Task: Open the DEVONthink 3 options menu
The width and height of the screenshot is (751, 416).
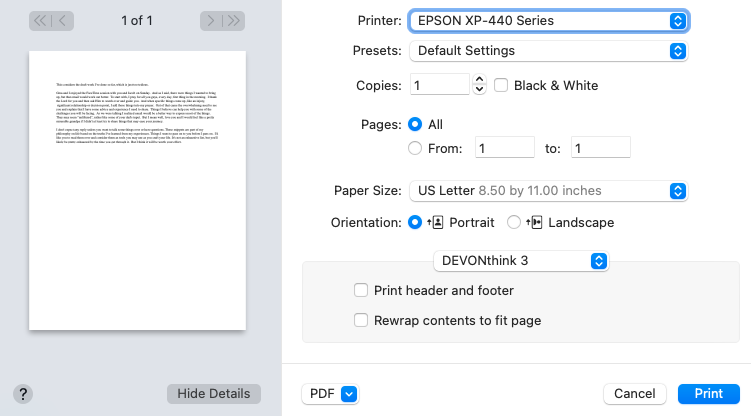Action: click(521, 260)
